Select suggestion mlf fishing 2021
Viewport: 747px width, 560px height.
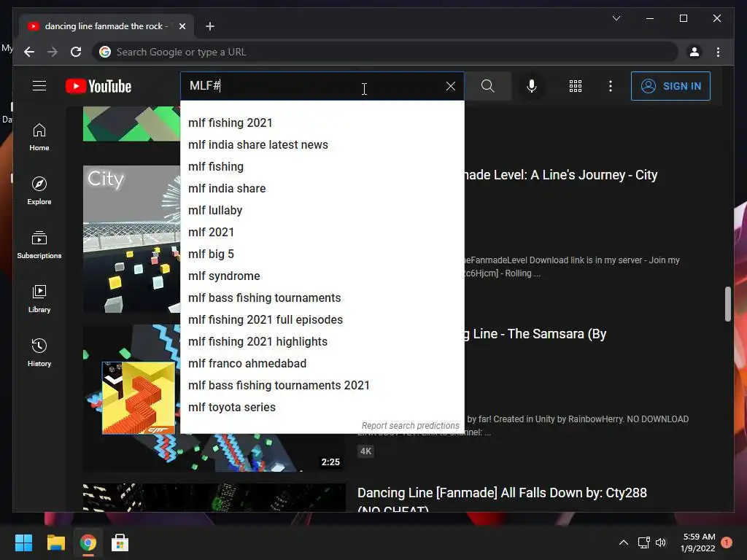click(322, 122)
